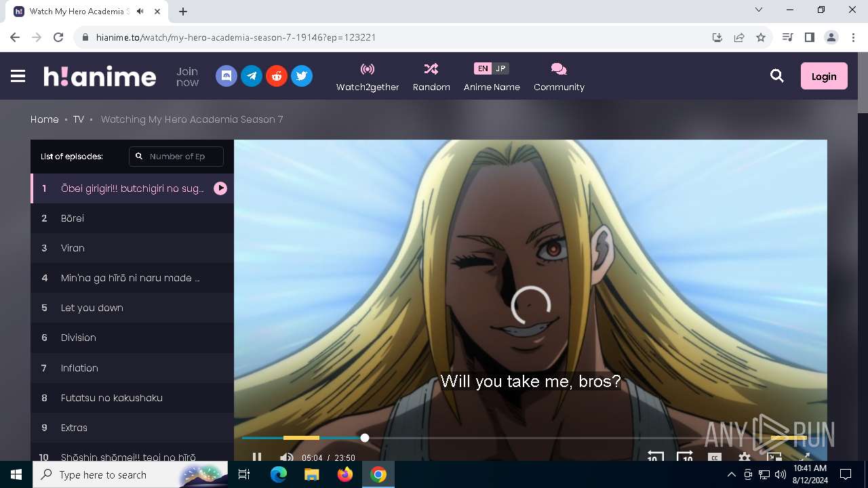Open Task View
The height and width of the screenshot is (488, 868).
[245, 474]
